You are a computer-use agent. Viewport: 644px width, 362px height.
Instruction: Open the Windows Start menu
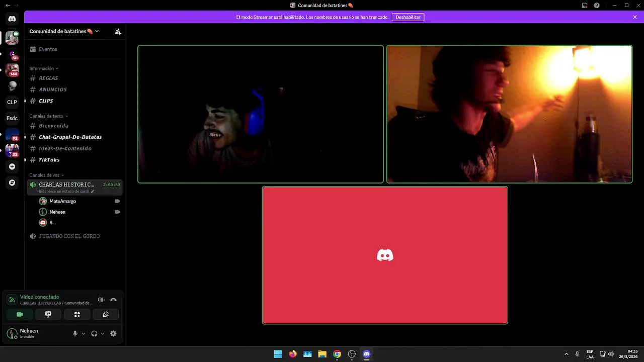278,354
